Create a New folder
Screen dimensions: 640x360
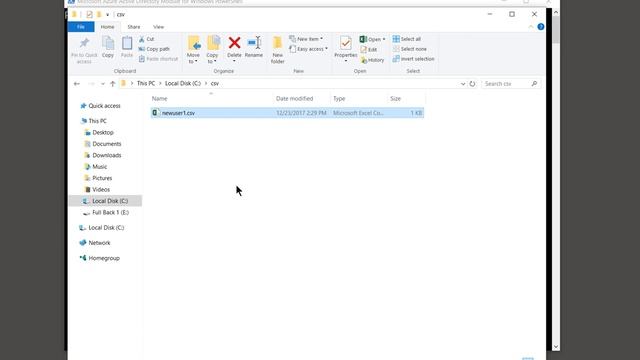click(278, 49)
